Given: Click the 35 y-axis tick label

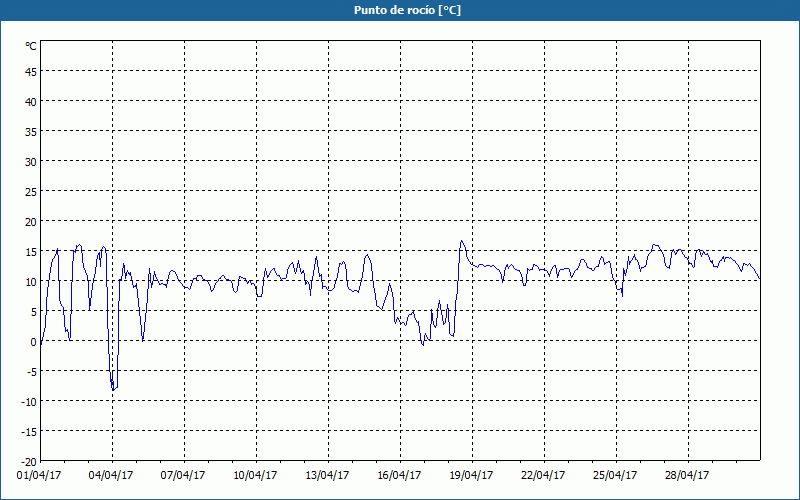Looking at the screenshot, I should (31, 132).
